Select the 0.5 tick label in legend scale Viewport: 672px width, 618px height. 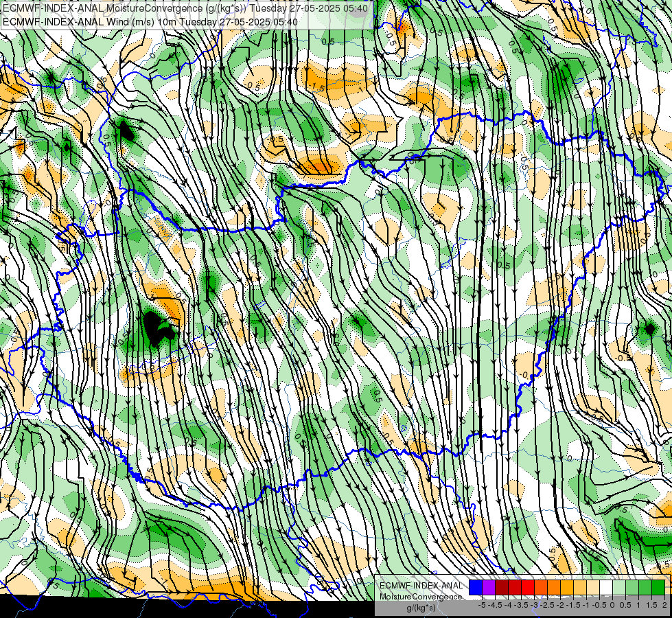click(x=625, y=605)
